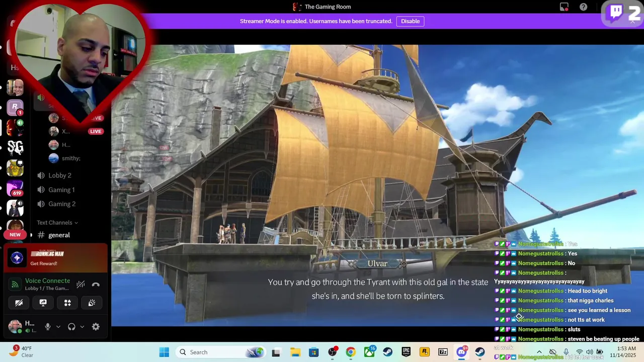Screen dimensions: 644x362
Task: Click the taskbar Search box
Action: tap(222, 352)
